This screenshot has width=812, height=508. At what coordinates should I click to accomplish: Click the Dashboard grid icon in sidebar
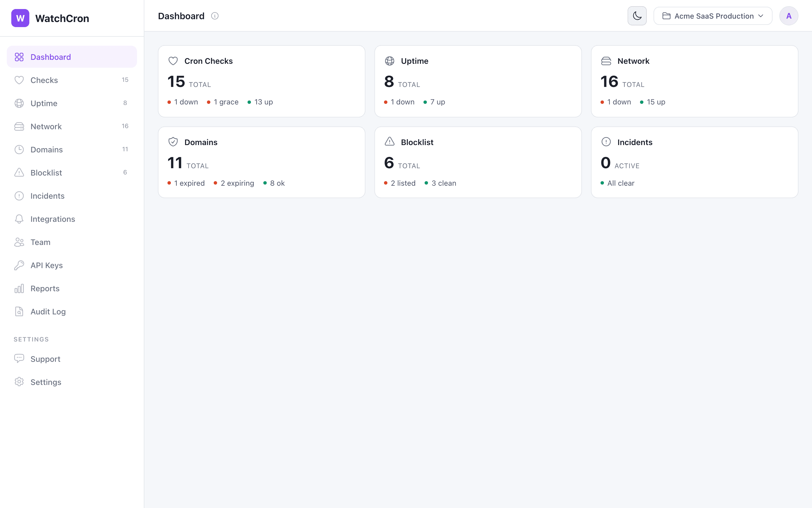click(19, 57)
